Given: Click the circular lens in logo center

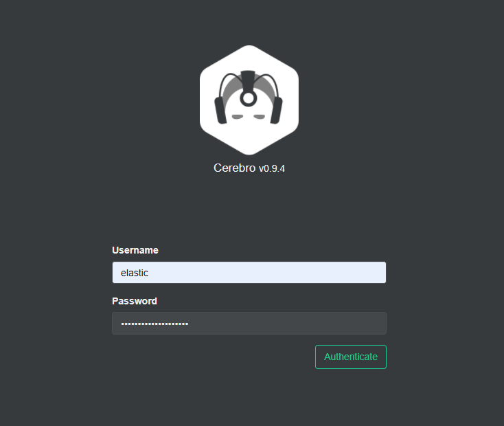Looking at the screenshot, I should (x=248, y=98).
